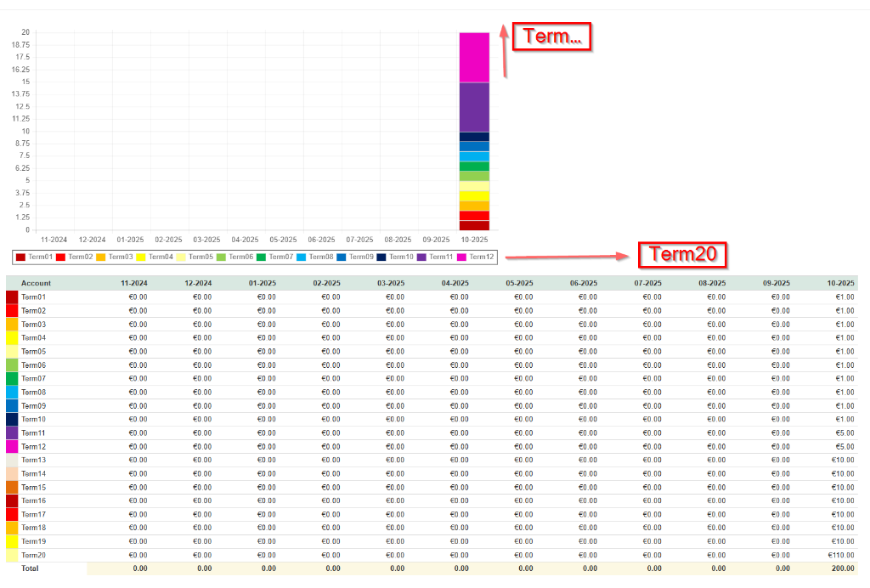The image size is (870, 588).
Task: Click the Term12 magenta table swatch
Action: click(x=12, y=447)
